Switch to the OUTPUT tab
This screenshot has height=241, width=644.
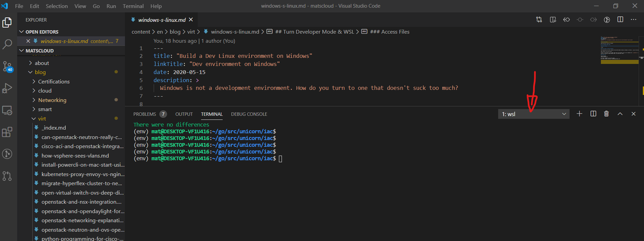[x=184, y=114]
